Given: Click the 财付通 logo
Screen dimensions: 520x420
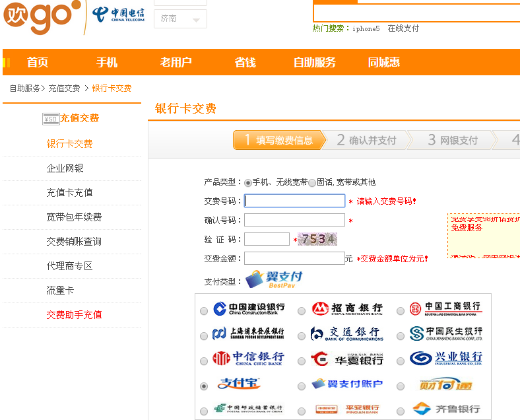Looking at the screenshot, I should (445, 384).
